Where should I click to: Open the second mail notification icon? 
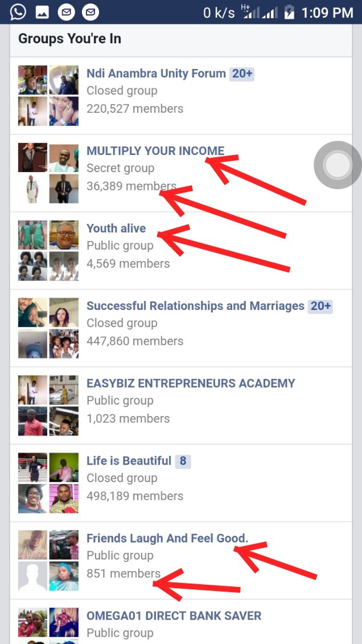tap(90, 12)
